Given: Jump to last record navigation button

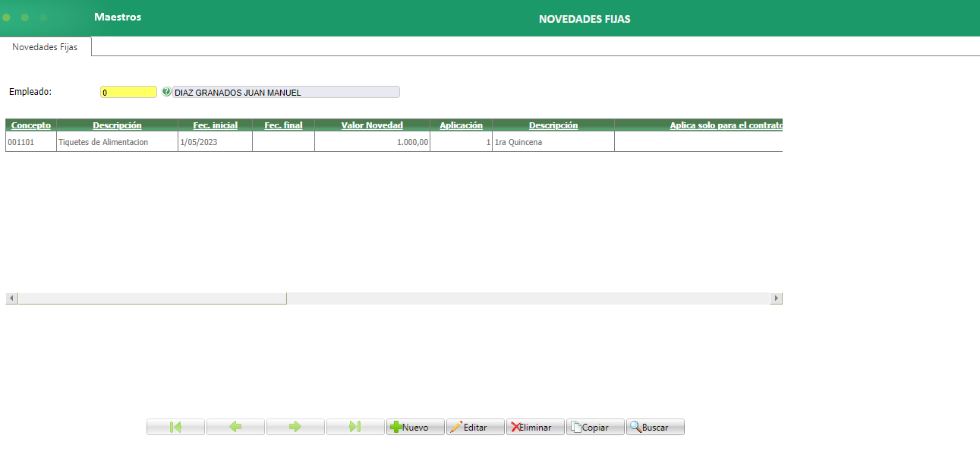Looking at the screenshot, I should 355,427.
